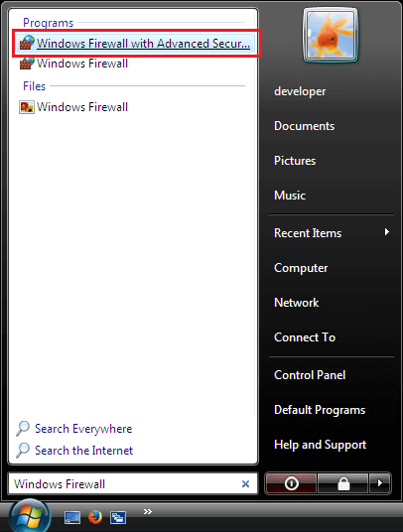
Task: Clear the search box with the X
Action: tap(245, 483)
